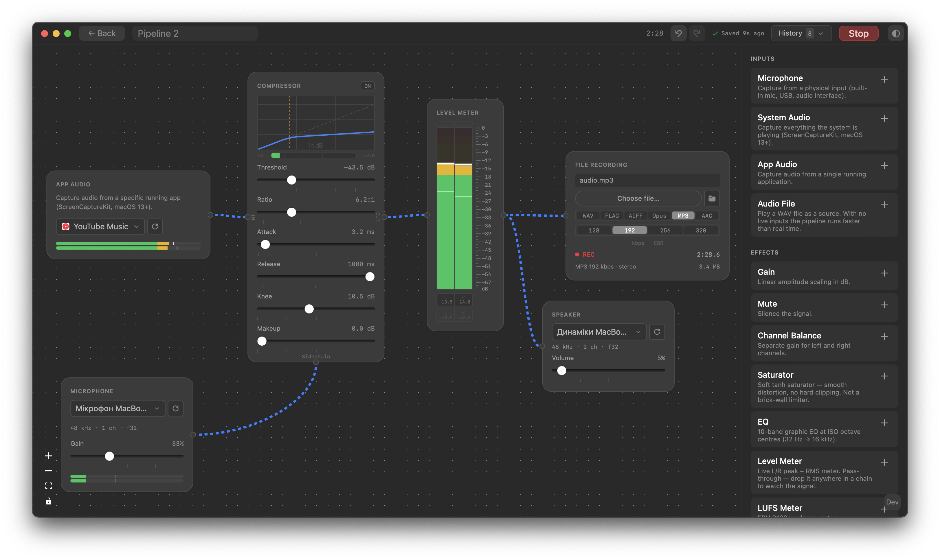Image resolution: width=940 pixels, height=560 pixels.
Task: Set bitrate to 320 kbps
Action: pos(701,230)
